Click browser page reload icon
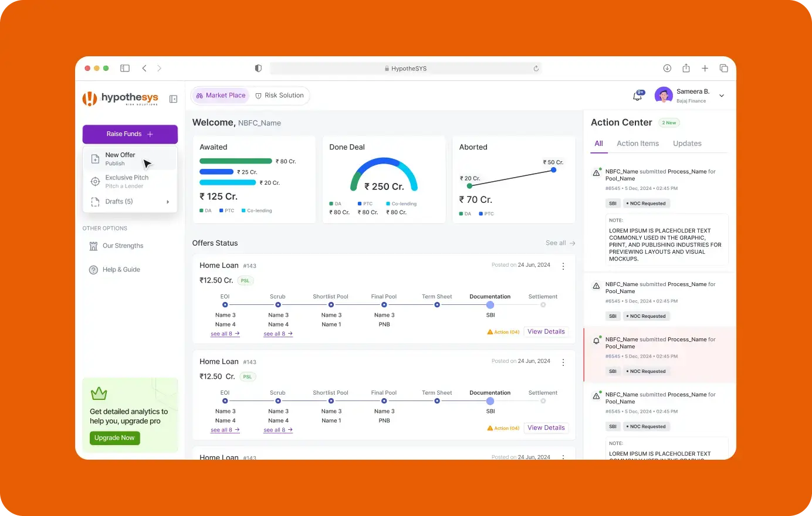Screen dimensions: 812x516 coord(536,69)
